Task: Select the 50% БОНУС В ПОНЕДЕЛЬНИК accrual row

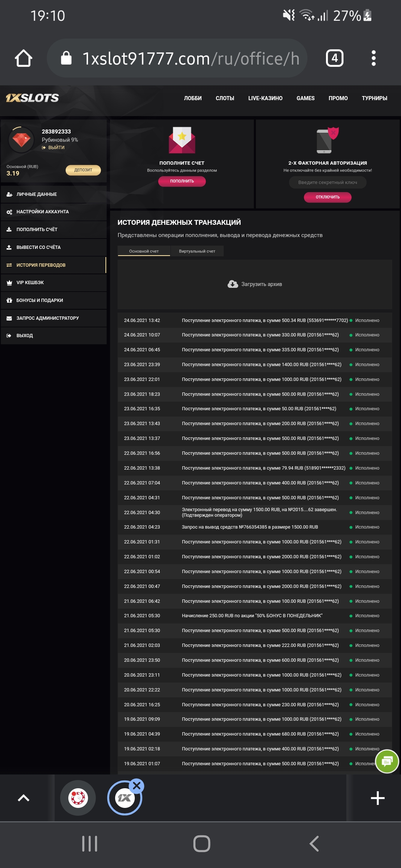Action: click(x=255, y=616)
